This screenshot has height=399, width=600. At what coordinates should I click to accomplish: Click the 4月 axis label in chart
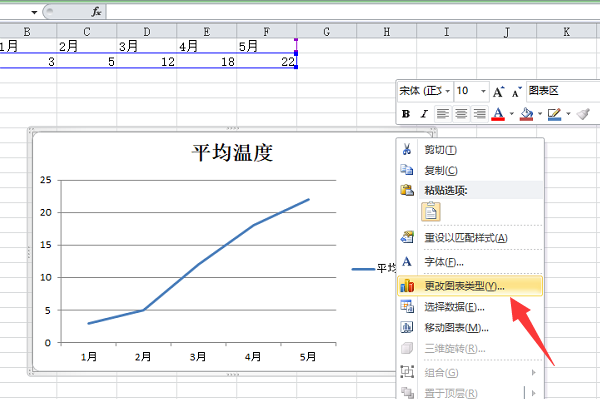(x=253, y=357)
